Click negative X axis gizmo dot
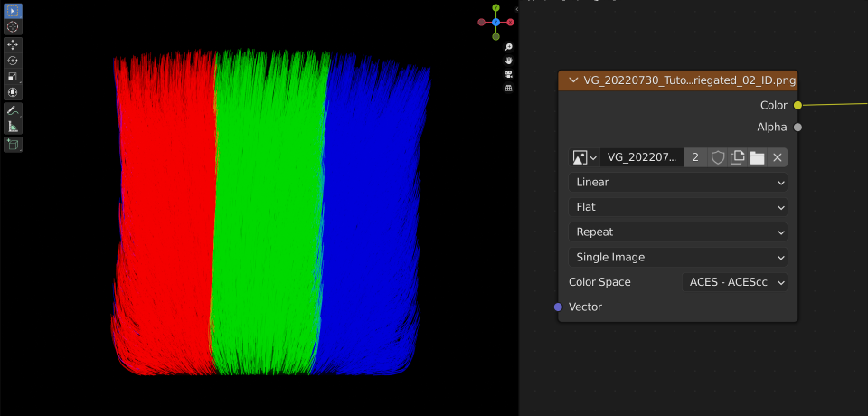Viewport: 868px width, 416px height. click(x=482, y=23)
